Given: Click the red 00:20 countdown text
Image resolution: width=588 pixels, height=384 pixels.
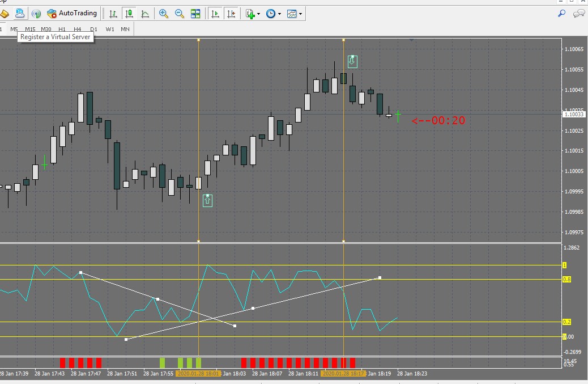Looking at the screenshot, I should [x=438, y=120].
